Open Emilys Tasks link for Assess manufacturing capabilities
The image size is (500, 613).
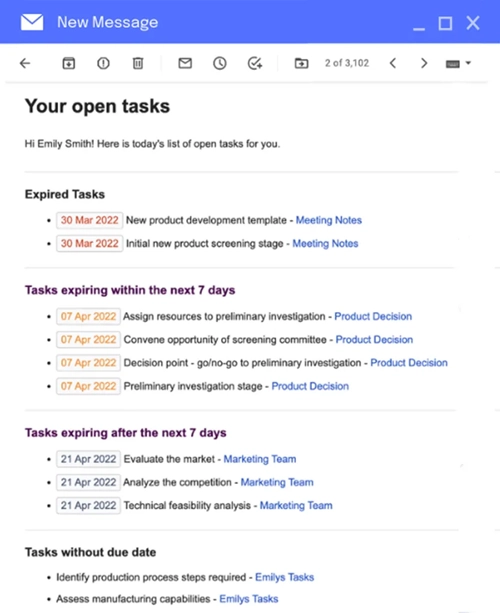[x=249, y=599]
